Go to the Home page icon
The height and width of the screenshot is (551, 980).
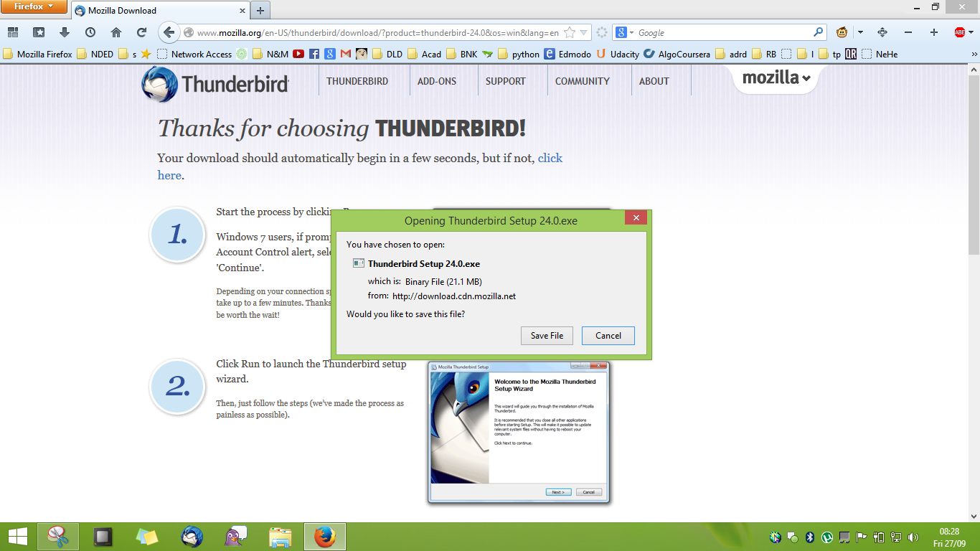pyautogui.click(x=116, y=32)
